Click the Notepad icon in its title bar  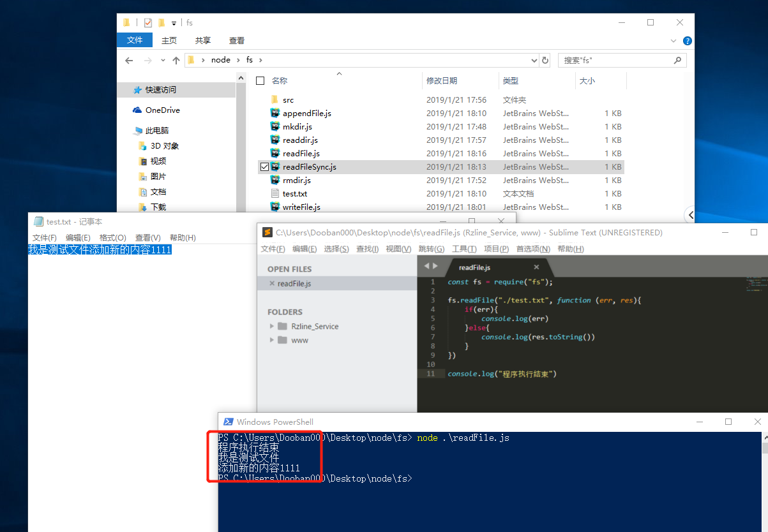[x=38, y=221]
